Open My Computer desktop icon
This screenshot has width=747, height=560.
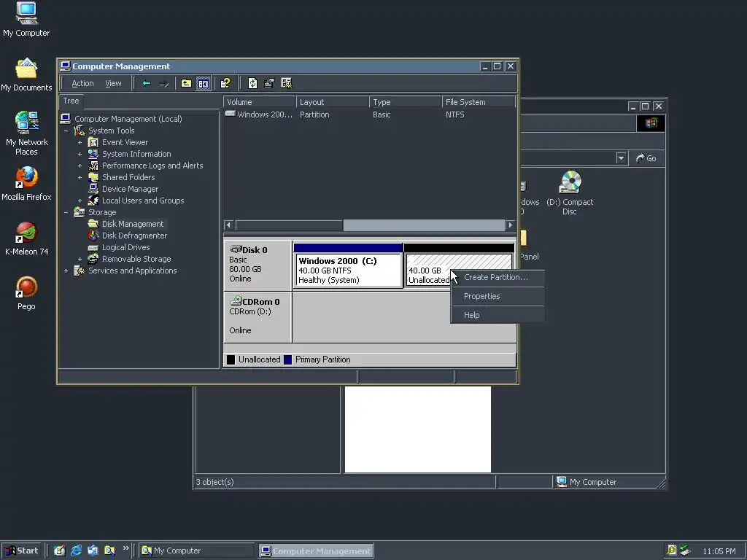click(x=26, y=20)
